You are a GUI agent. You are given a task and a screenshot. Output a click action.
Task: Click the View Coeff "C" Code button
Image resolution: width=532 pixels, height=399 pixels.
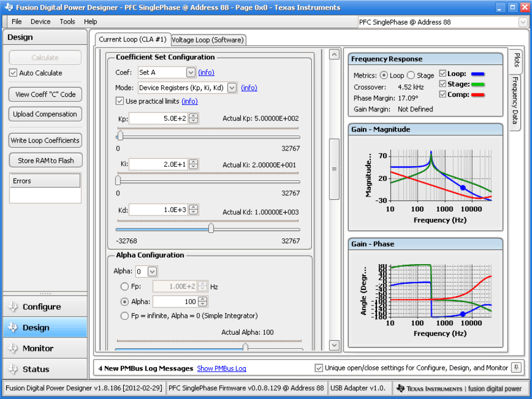click(45, 95)
